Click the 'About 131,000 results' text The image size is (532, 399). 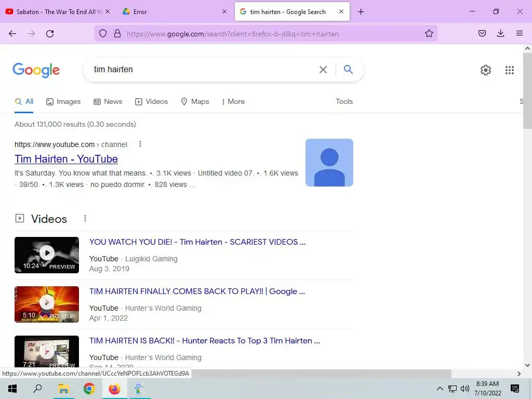pyautogui.click(x=75, y=124)
